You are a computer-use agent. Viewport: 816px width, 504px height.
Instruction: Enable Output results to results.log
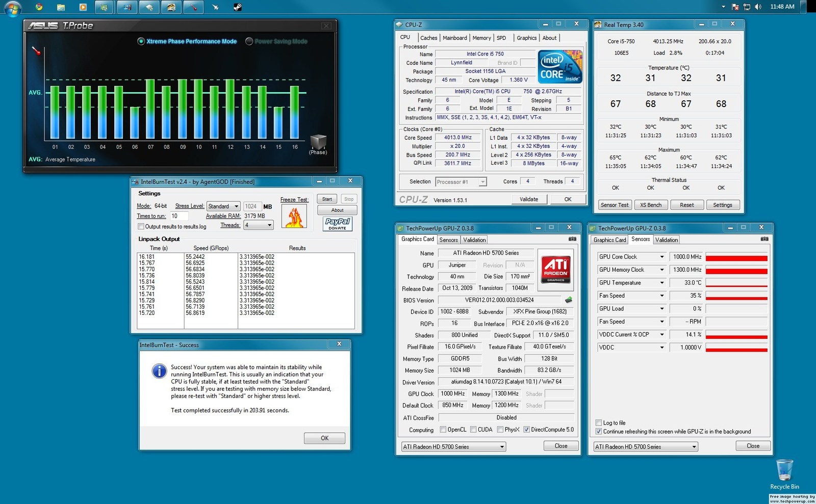point(141,226)
